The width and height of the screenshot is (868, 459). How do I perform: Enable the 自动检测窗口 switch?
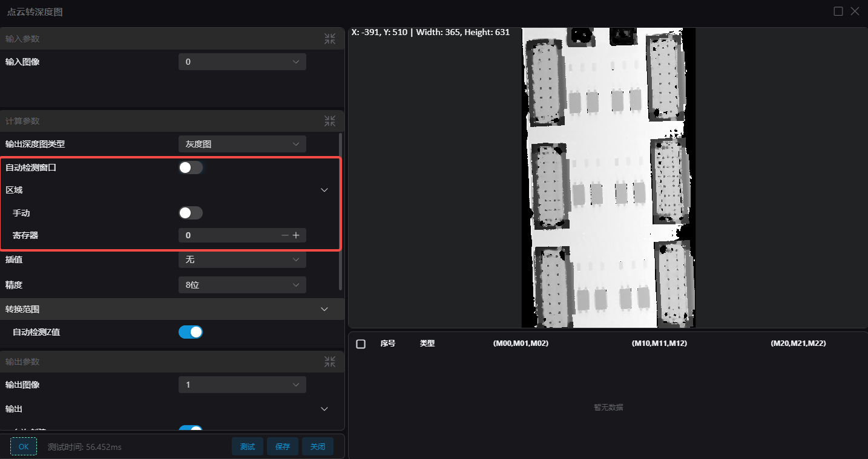(191, 168)
